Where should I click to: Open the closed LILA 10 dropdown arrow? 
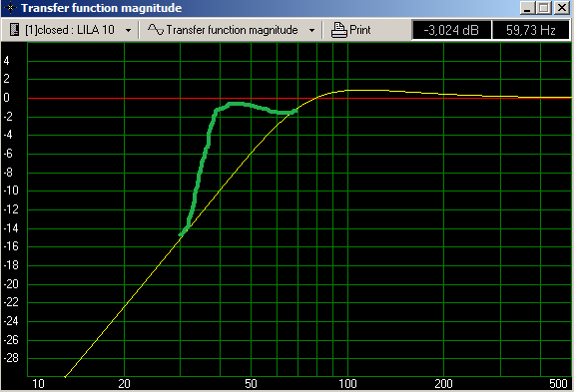point(128,30)
